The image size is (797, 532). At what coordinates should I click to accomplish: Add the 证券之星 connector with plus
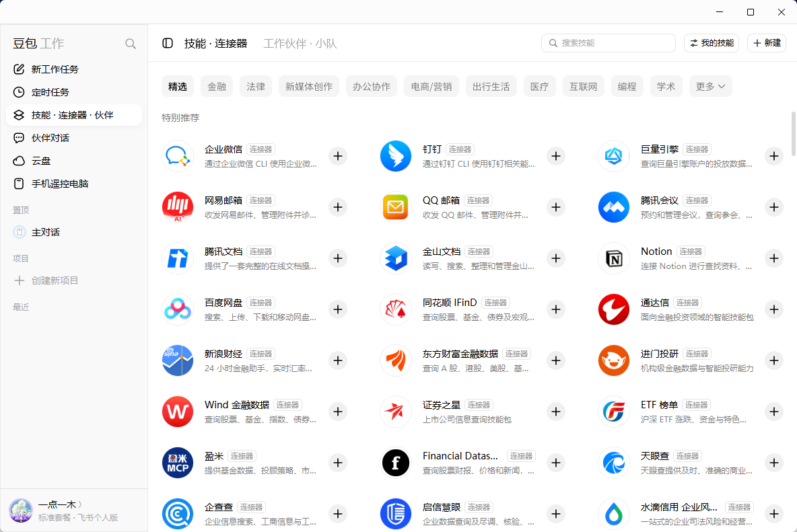pyautogui.click(x=556, y=412)
